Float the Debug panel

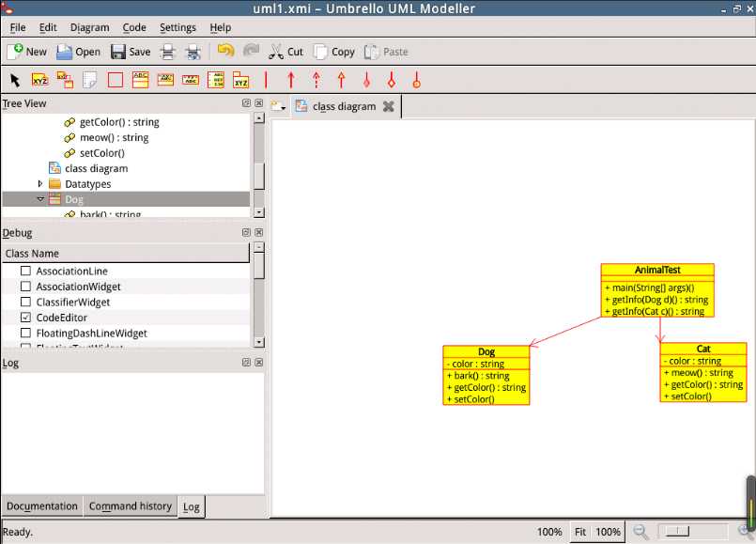(x=246, y=232)
